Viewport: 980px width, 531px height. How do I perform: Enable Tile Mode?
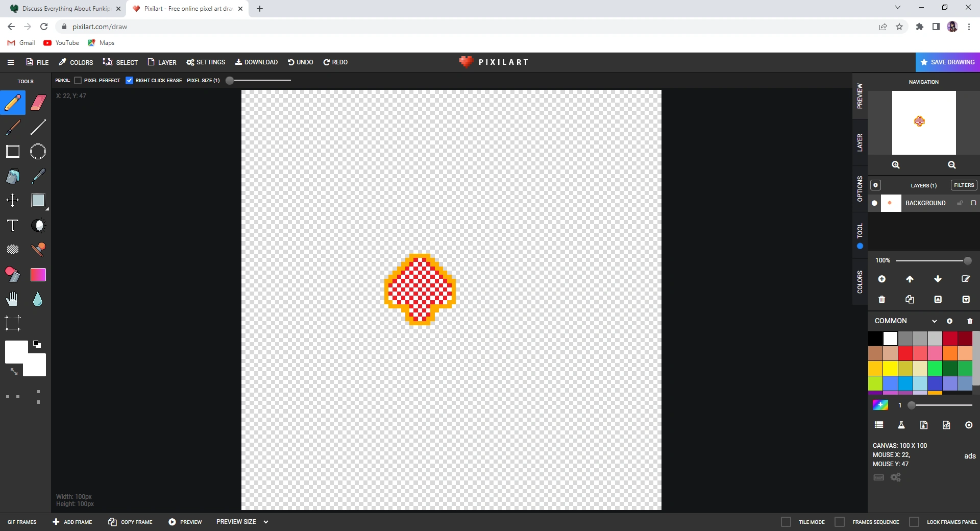click(x=786, y=522)
